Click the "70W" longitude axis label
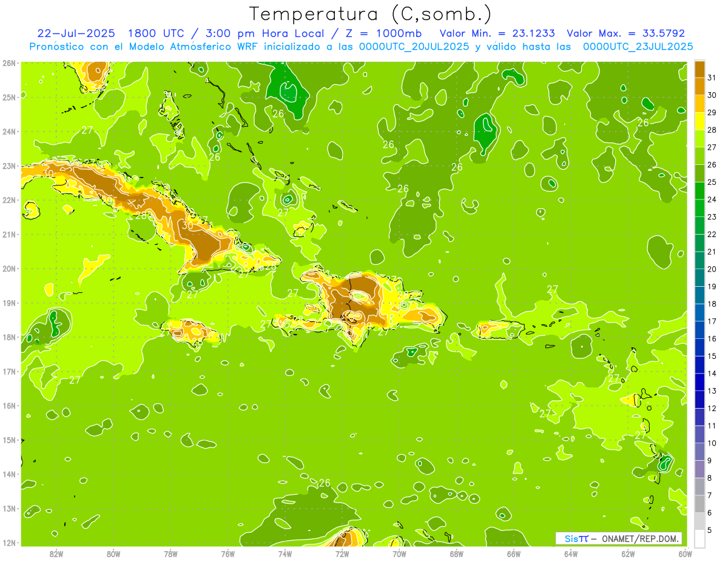 coord(399,554)
